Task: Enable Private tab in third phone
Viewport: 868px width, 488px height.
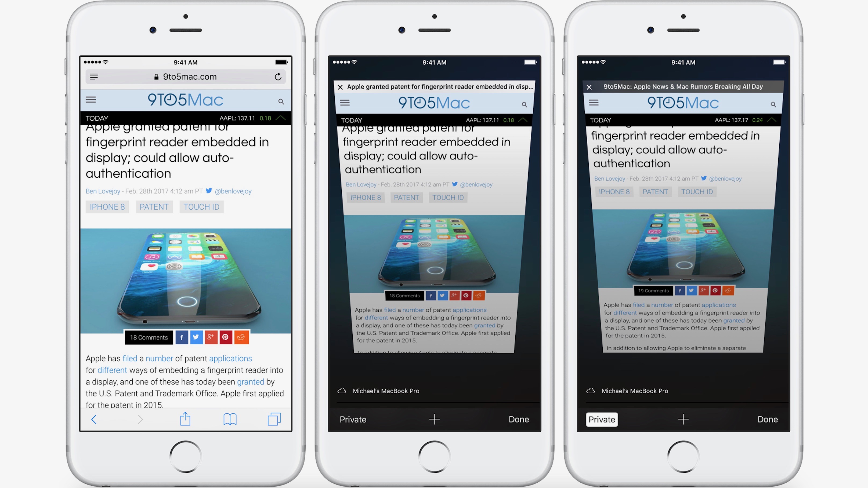Action: tap(602, 420)
